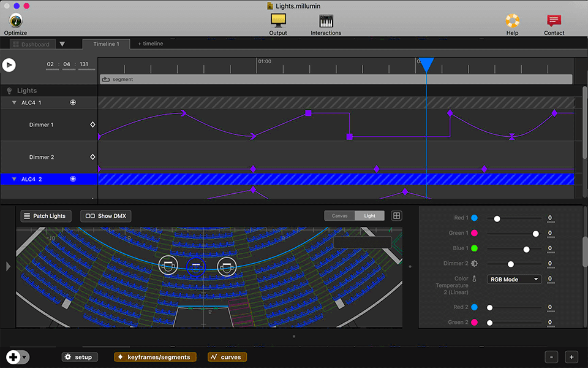This screenshot has height=368, width=588.
Task: Open the Help lifebuoy icon
Action: 512,21
